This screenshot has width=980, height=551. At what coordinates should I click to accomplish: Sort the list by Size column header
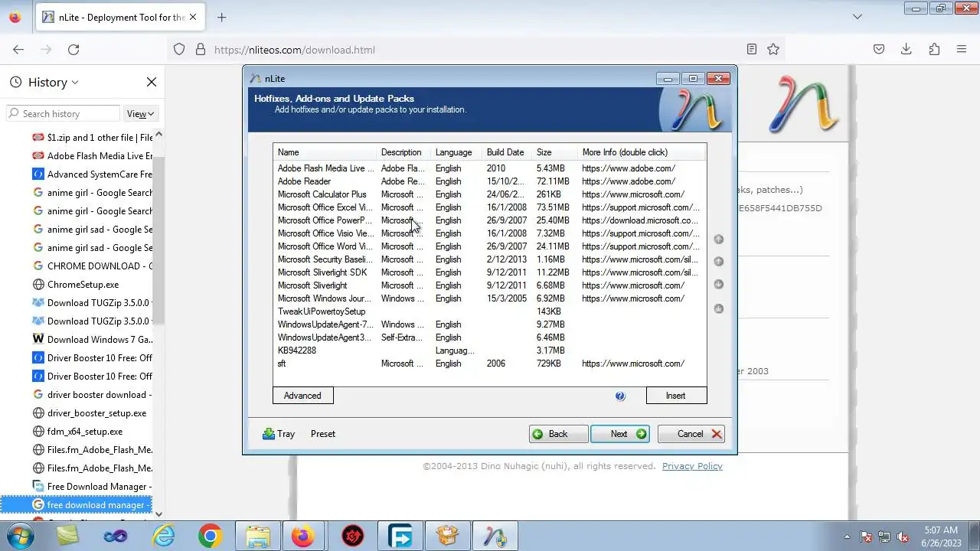tap(555, 152)
